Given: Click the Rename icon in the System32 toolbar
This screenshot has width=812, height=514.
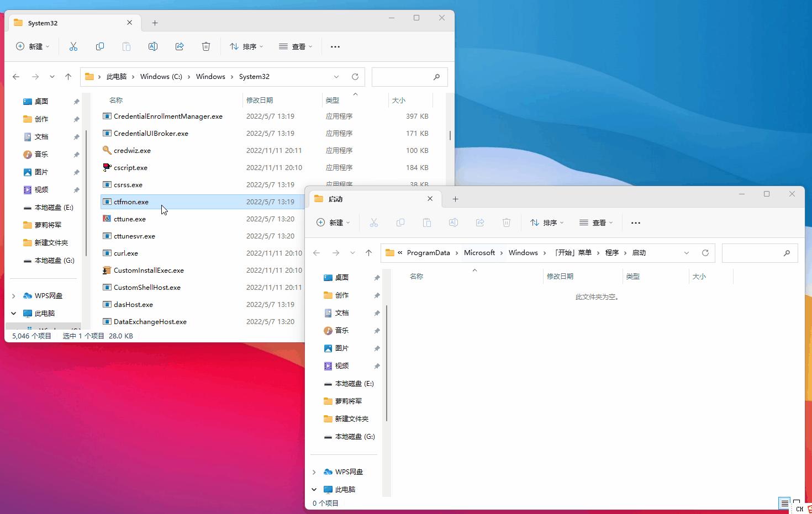Looking at the screenshot, I should click(x=153, y=46).
